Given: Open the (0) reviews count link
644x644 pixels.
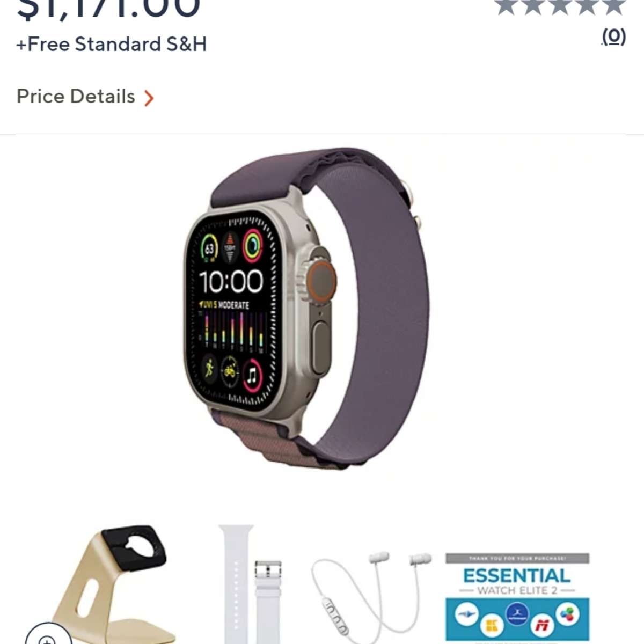Looking at the screenshot, I should pyautogui.click(x=613, y=36).
